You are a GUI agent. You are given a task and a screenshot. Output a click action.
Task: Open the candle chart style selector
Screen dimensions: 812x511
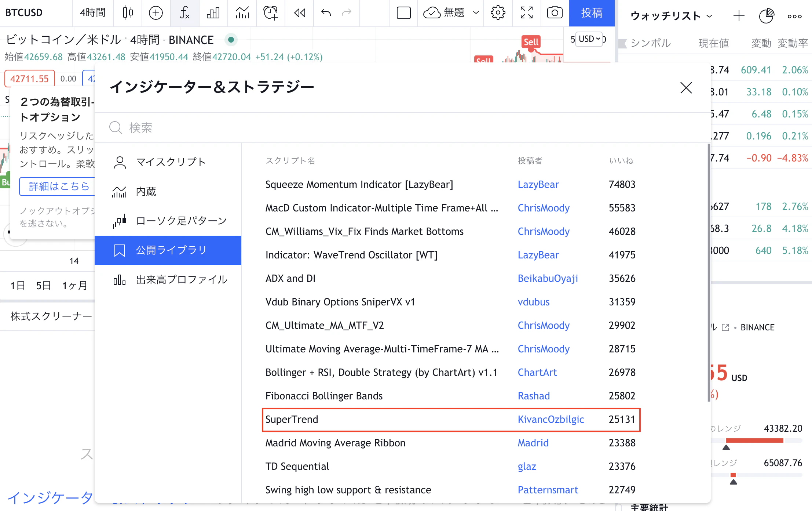tap(127, 13)
